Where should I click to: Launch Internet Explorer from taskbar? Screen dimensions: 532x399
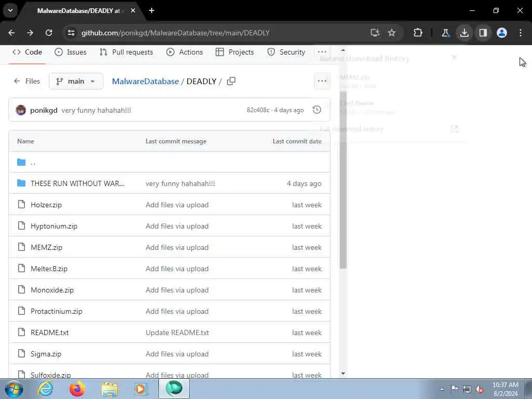click(45, 389)
